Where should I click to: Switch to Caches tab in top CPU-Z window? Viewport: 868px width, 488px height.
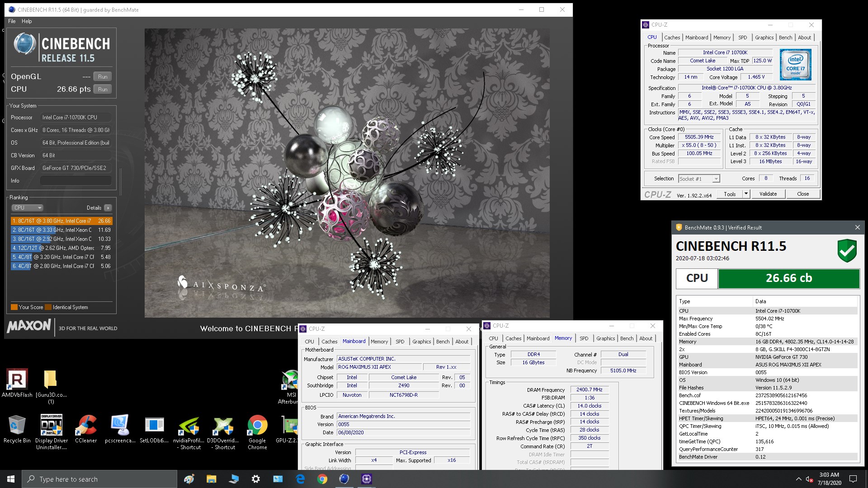pos(672,38)
